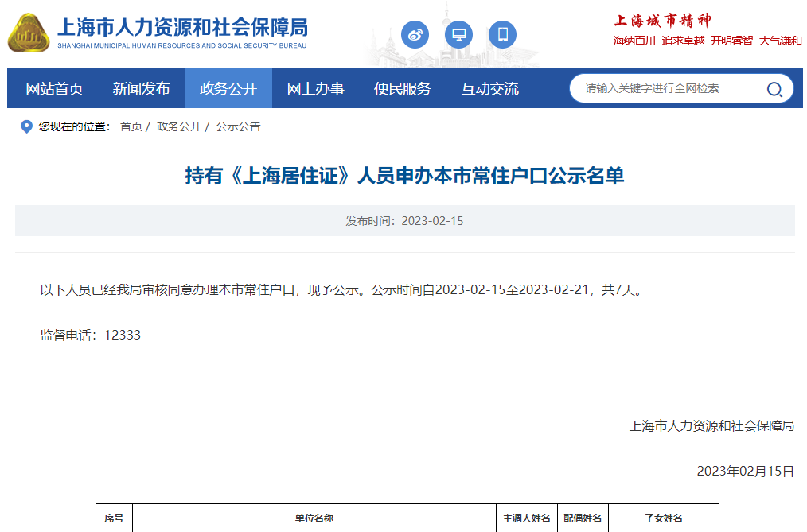Go to 首页 in the breadcrumb
The height and width of the screenshot is (532, 807).
pyautogui.click(x=131, y=126)
